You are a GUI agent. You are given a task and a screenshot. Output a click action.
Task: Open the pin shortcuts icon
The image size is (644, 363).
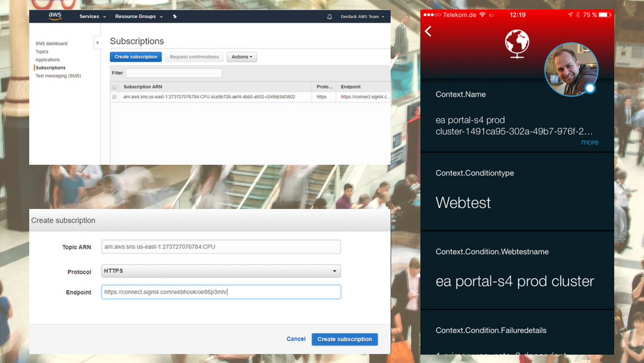(x=175, y=17)
